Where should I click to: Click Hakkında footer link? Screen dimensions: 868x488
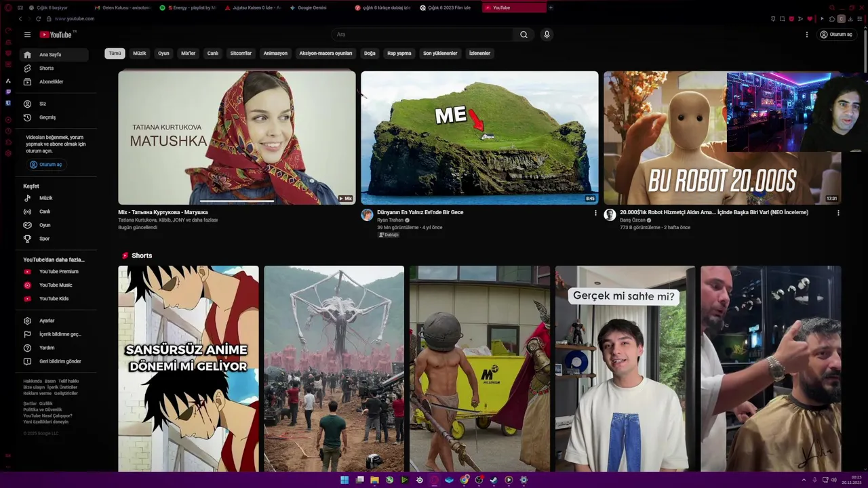pos(33,381)
